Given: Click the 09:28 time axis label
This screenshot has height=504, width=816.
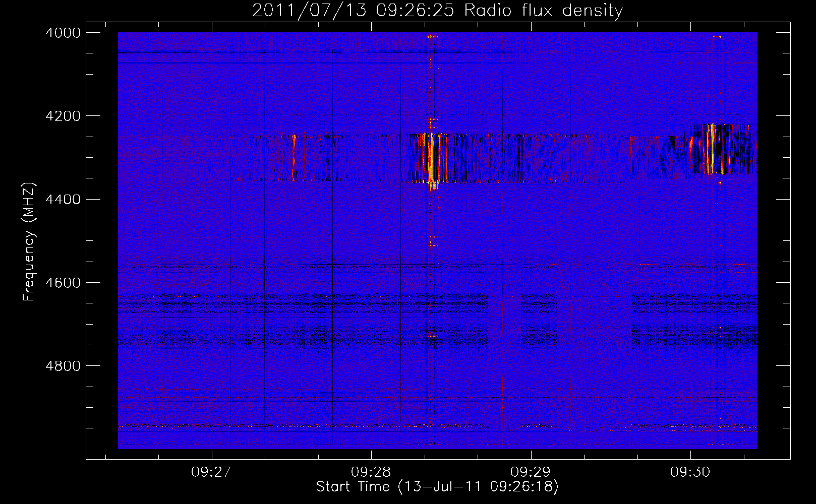Looking at the screenshot, I should pos(371,472).
